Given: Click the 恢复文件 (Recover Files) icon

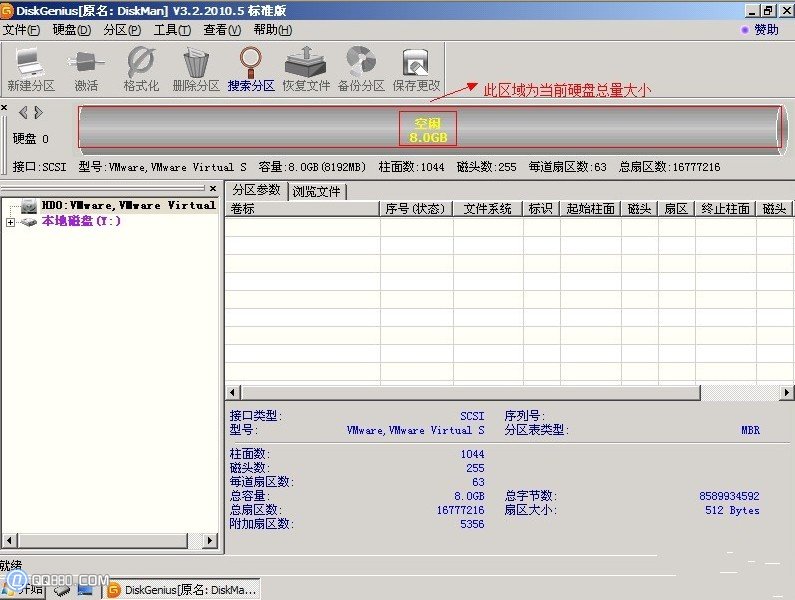Looking at the screenshot, I should click(x=305, y=68).
